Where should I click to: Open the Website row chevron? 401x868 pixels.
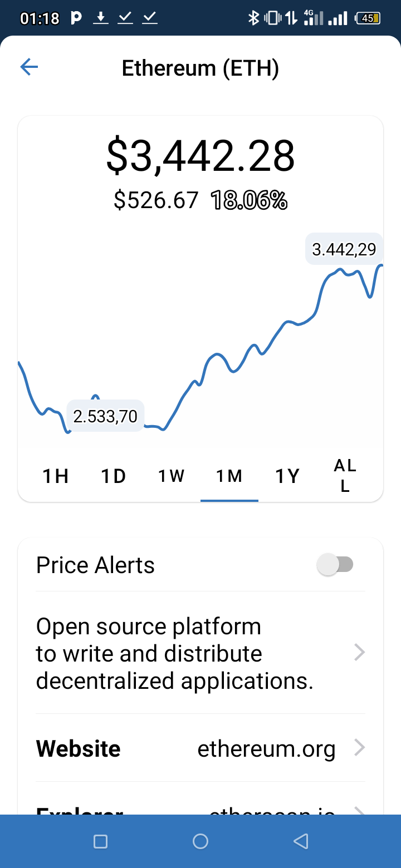click(360, 748)
